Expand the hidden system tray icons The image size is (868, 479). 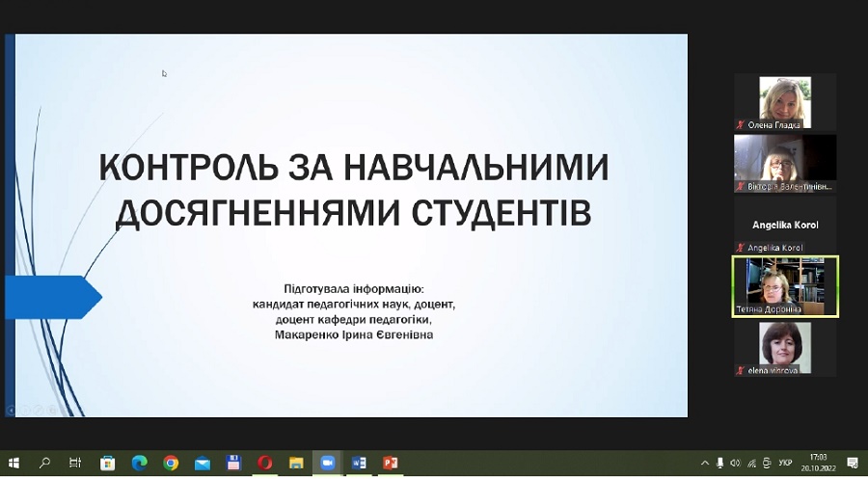pos(705,463)
